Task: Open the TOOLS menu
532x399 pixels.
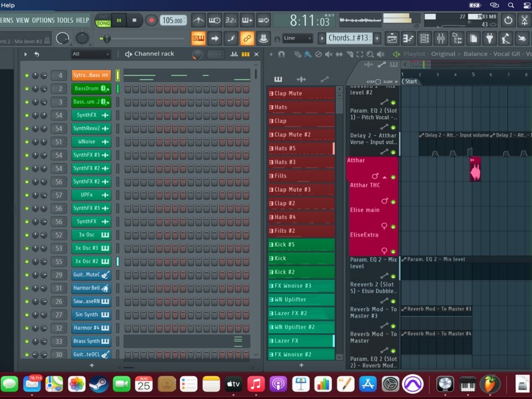Action: tap(65, 21)
